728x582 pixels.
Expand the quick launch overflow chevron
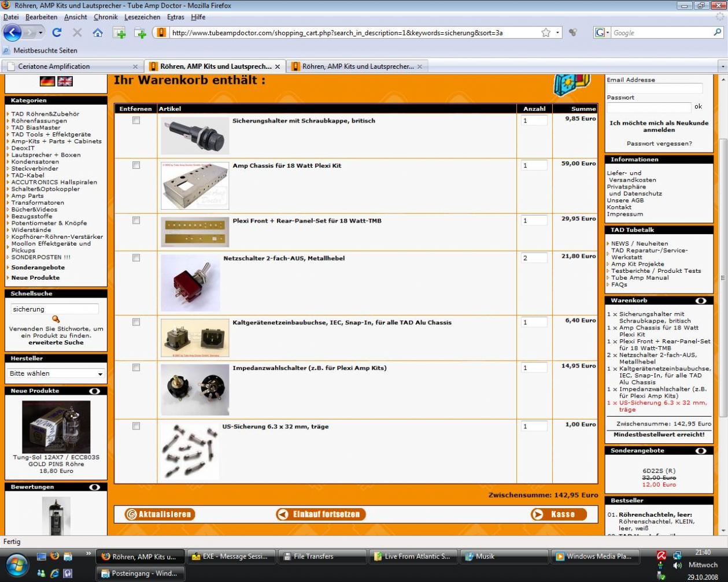88,554
